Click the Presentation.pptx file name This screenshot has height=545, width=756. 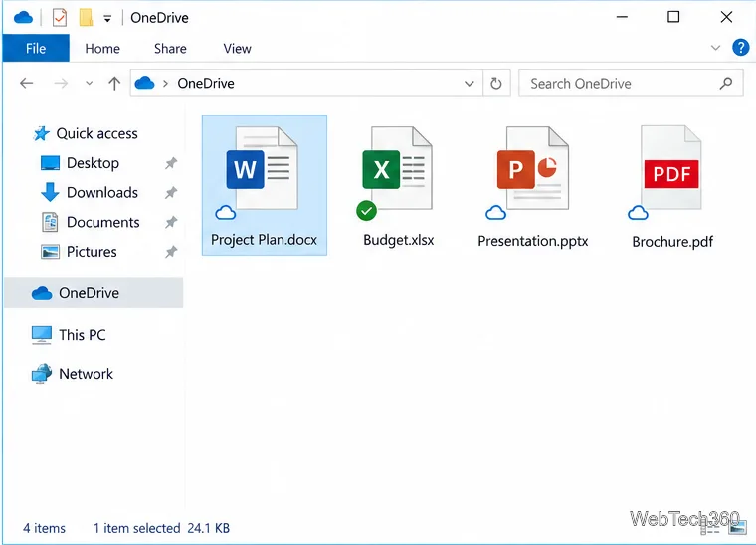click(533, 241)
